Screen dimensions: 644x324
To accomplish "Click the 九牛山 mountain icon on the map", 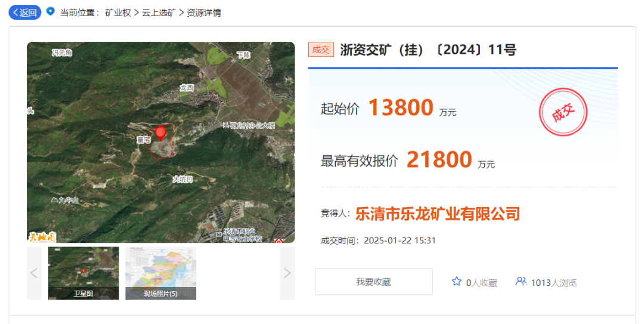I will 55,200.
